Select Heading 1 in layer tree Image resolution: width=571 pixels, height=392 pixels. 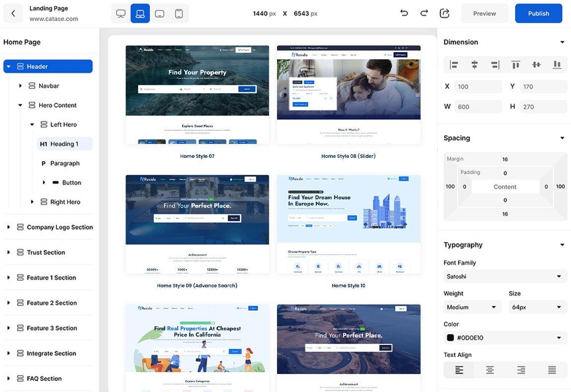[65, 144]
